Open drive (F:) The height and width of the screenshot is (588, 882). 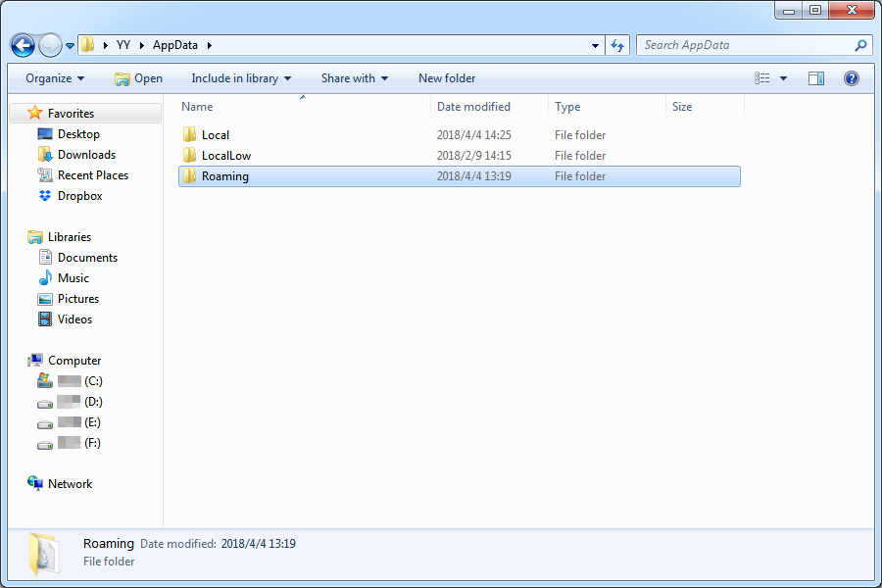click(x=79, y=443)
